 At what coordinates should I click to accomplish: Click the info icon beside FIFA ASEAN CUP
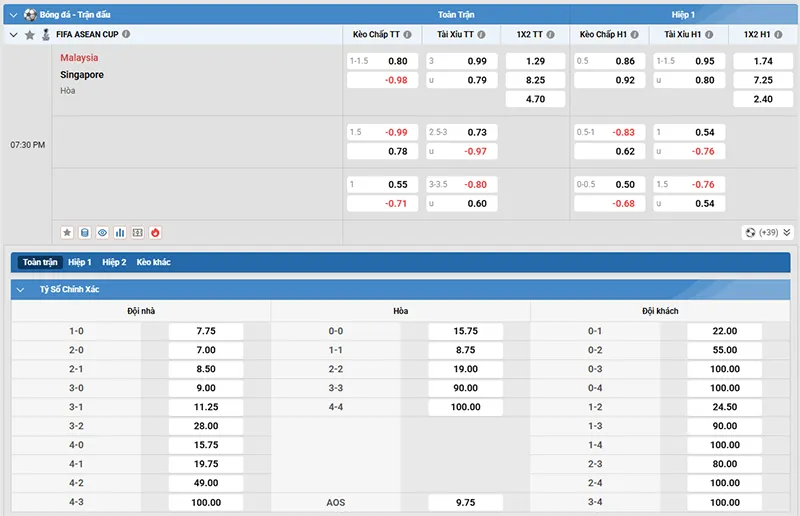[x=126, y=34]
